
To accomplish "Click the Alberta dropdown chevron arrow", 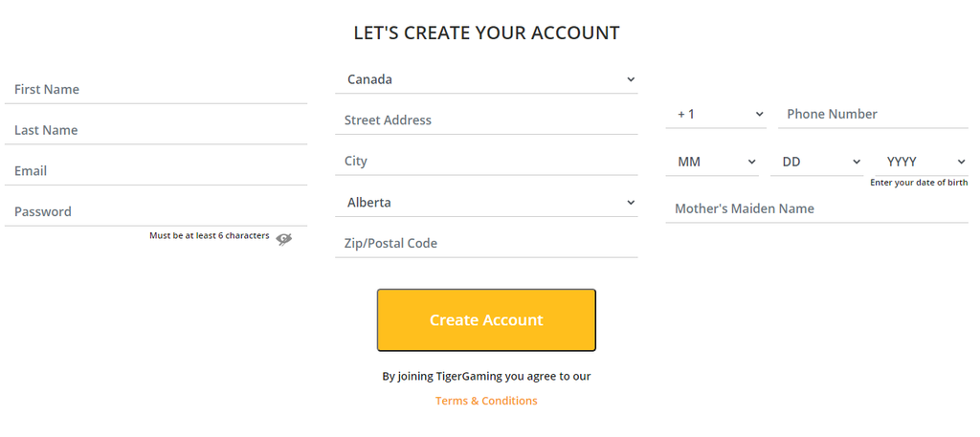I will click(631, 203).
